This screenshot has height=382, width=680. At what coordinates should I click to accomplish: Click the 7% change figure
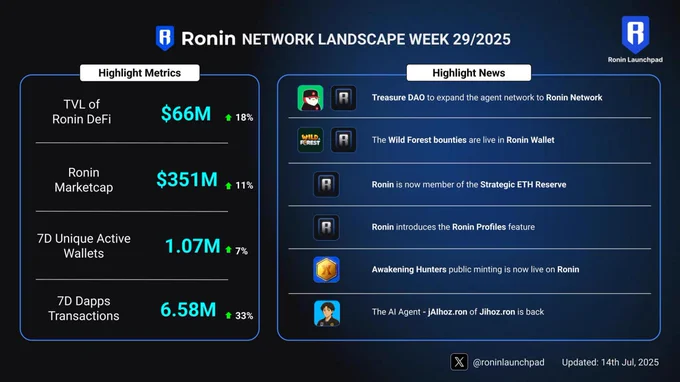pyautogui.click(x=242, y=251)
